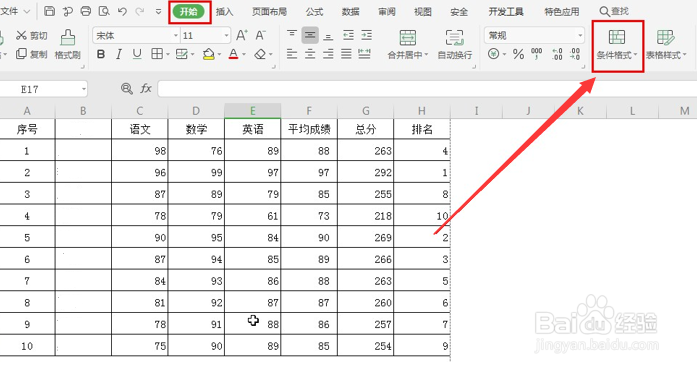
Task: Decrease font size with A-
Action: click(x=260, y=35)
